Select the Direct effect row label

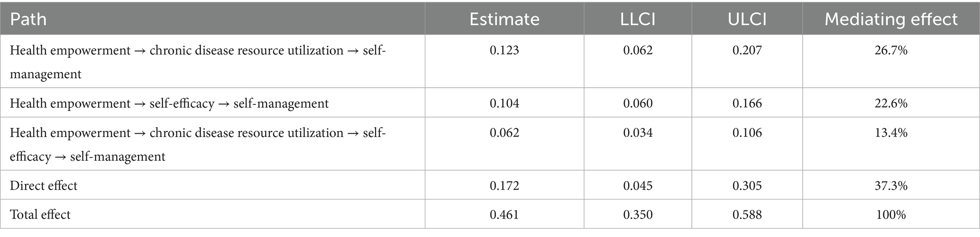pyautogui.click(x=44, y=185)
